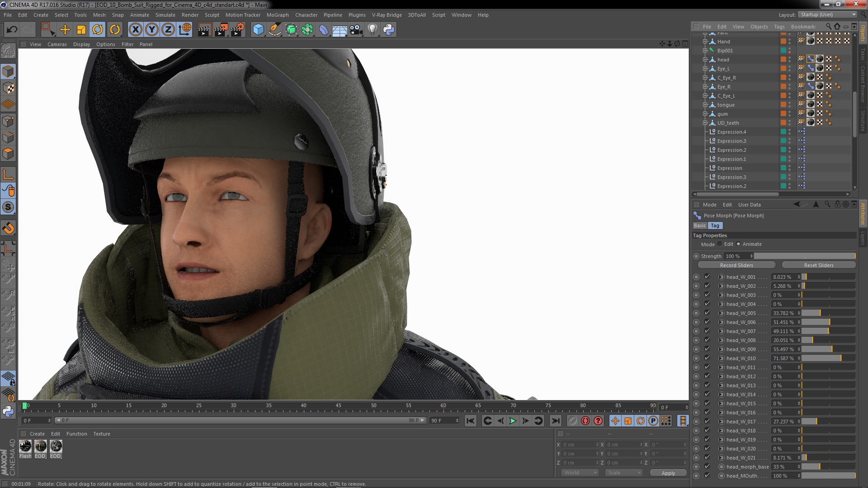Expand the tongue object hierarchy

click(x=705, y=105)
